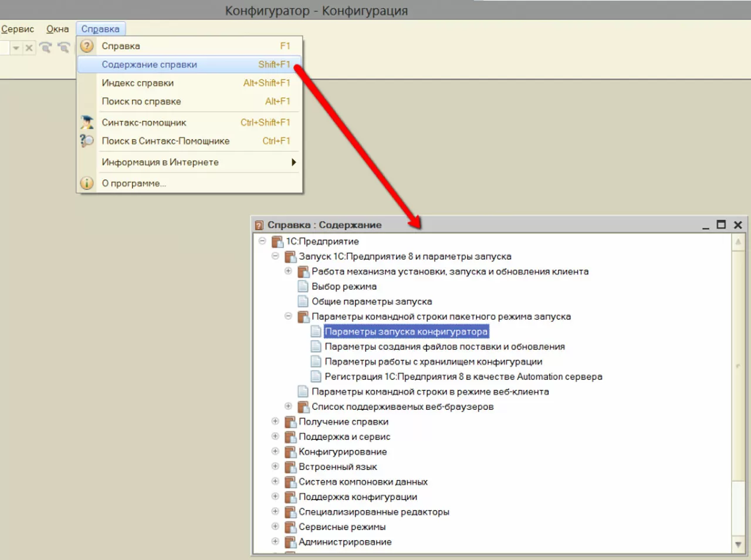This screenshot has height=560, width=751.
Task: Click book icon of Система компоновки данных
Action: (290, 482)
